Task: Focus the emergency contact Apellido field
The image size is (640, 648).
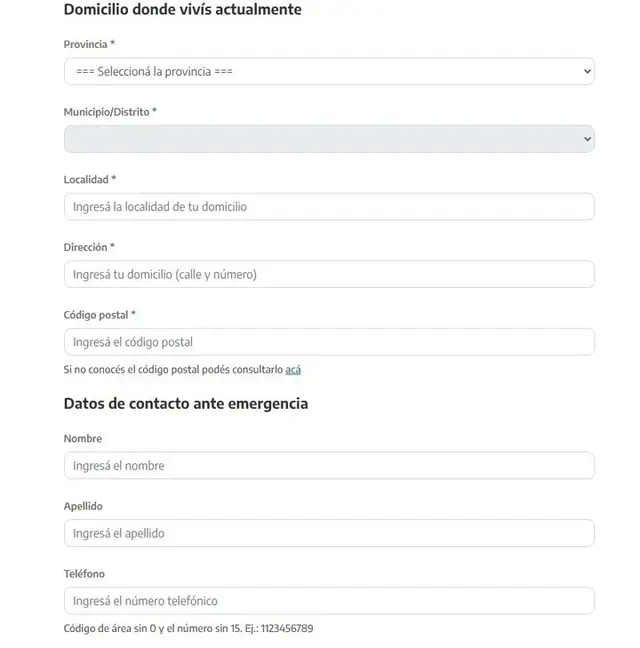Action: click(329, 534)
